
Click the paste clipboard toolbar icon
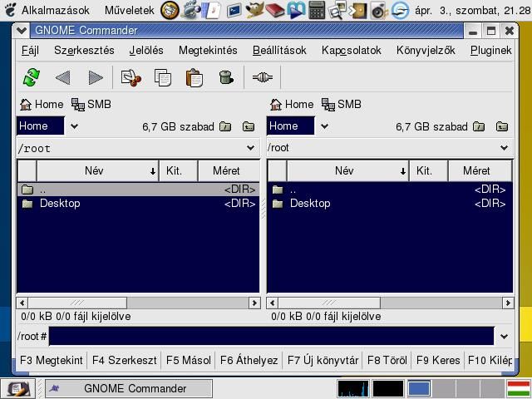click(x=194, y=78)
